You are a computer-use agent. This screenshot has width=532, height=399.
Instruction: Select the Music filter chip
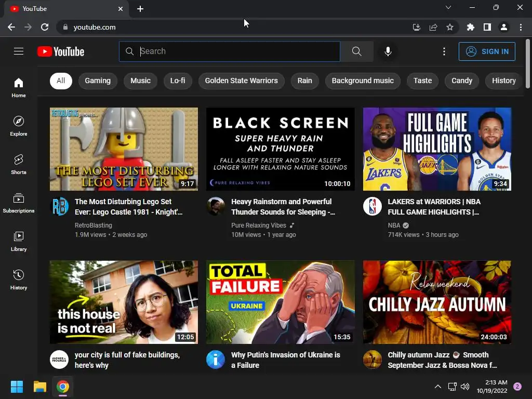(140, 81)
